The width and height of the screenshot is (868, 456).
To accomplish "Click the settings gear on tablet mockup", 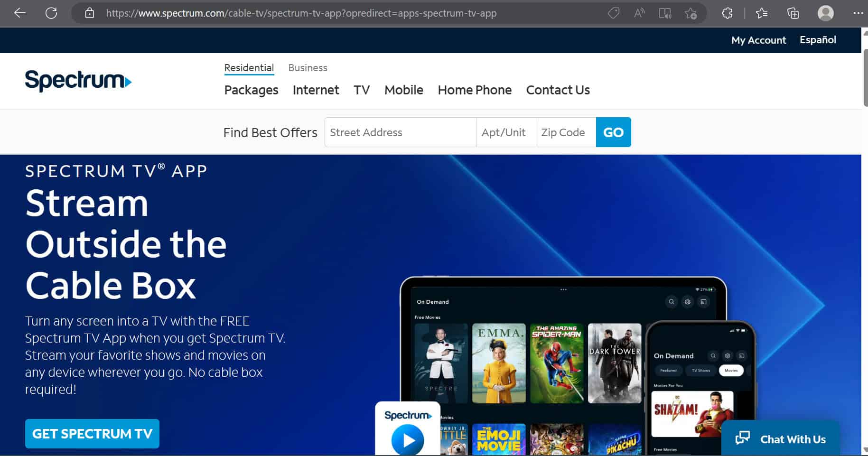I will (688, 302).
